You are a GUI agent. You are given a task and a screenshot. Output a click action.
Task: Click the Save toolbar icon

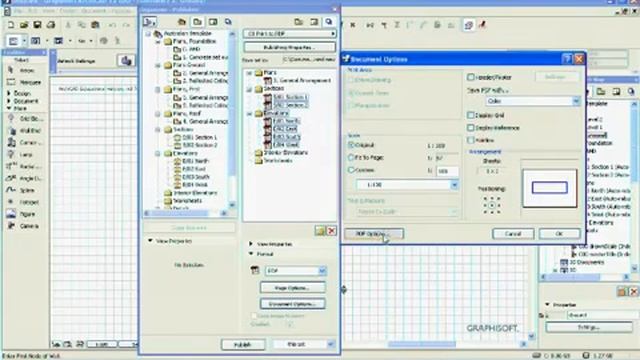tap(38, 25)
